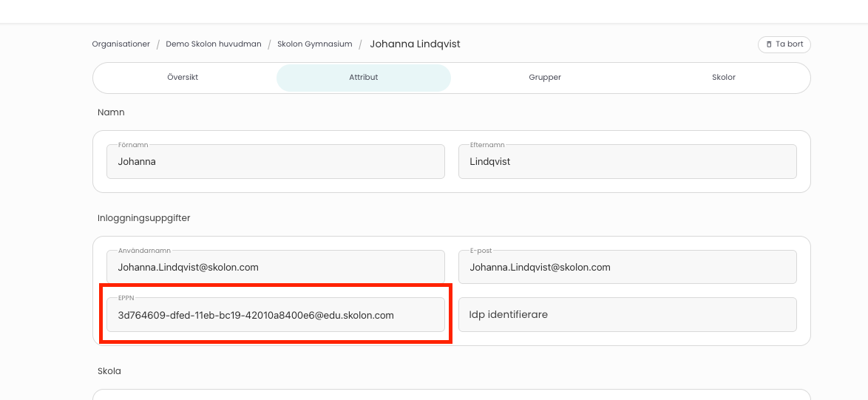Navigate to Skolon Gymnasium breadcrumb
Screen dimensions: 868x400
[314, 44]
